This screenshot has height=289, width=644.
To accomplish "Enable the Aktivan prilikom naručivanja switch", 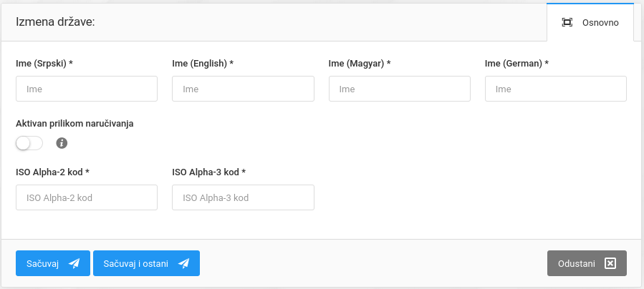I will click(29, 144).
